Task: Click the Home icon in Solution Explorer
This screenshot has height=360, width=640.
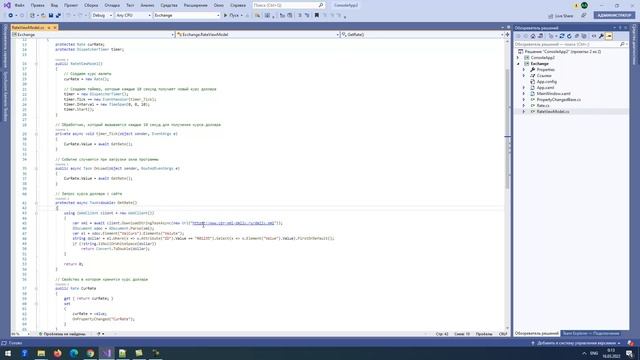Action: 533,36
